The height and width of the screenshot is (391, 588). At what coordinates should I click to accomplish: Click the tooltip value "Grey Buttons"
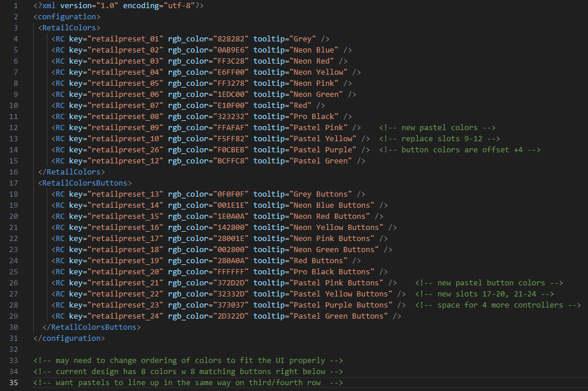tap(321, 194)
